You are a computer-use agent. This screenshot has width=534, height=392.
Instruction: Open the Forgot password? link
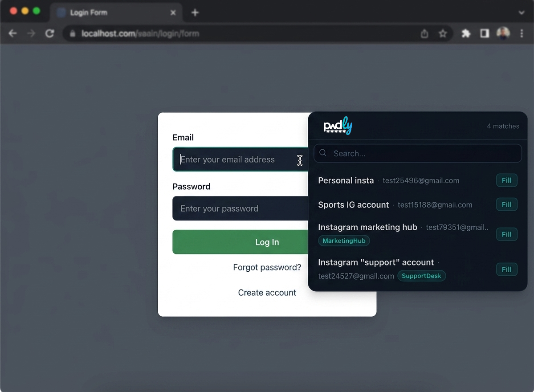[267, 267]
